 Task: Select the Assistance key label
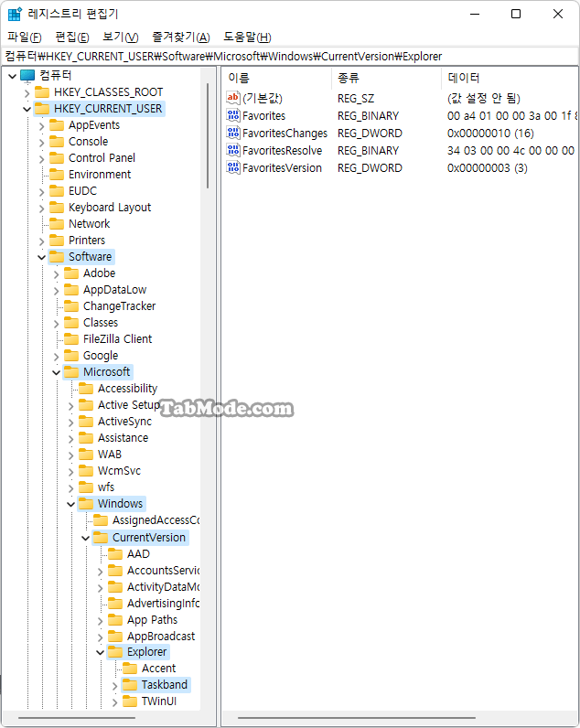pyautogui.click(x=124, y=438)
